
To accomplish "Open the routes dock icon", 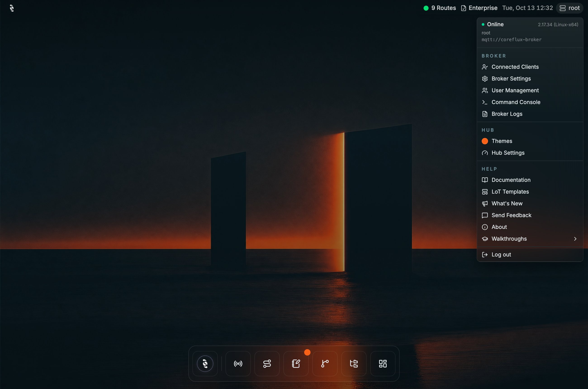I will pyautogui.click(x=267, y=364).
